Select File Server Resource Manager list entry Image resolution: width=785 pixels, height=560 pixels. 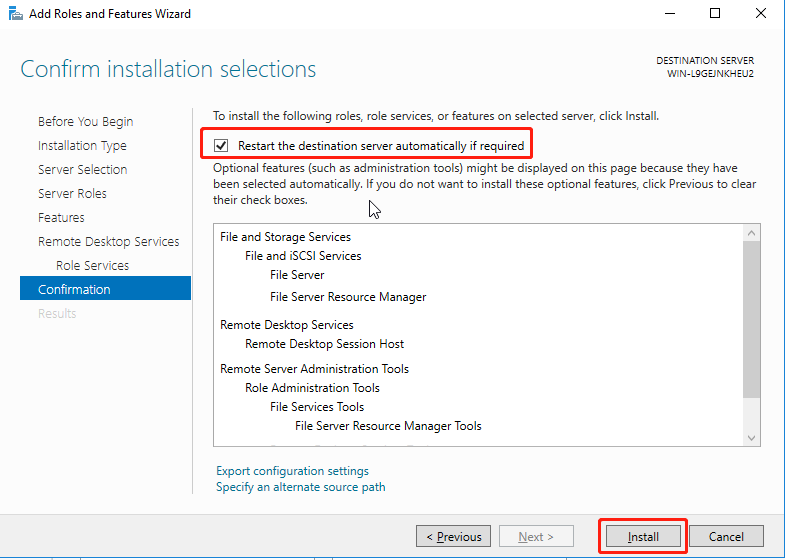(348, 297)
